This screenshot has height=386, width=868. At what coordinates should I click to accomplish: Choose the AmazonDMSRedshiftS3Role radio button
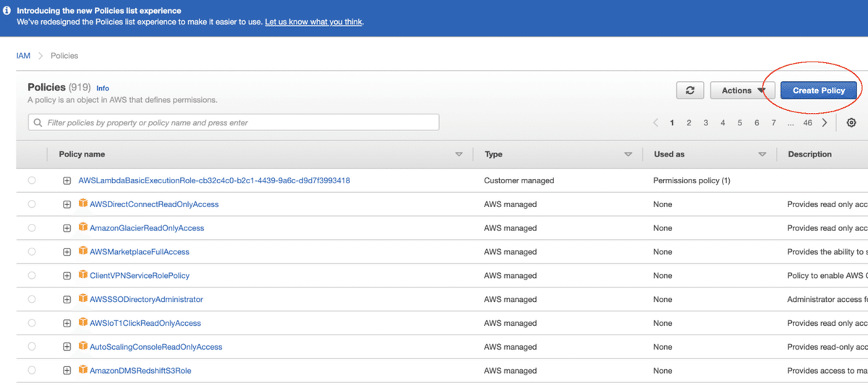coord(32,371)
